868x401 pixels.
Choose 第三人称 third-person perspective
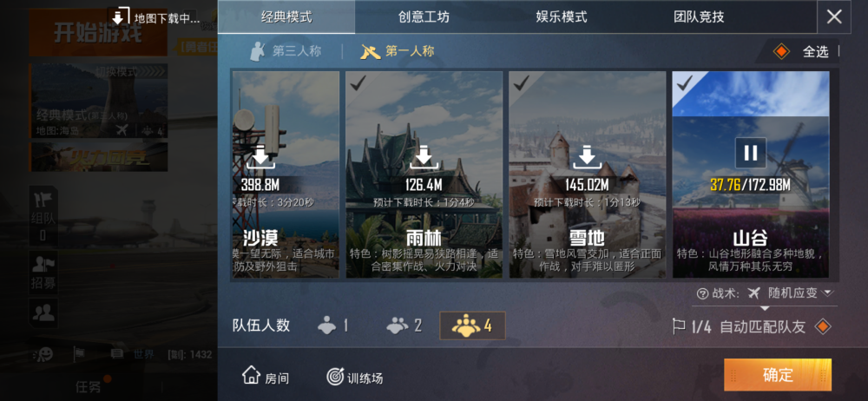pos(285,51)
